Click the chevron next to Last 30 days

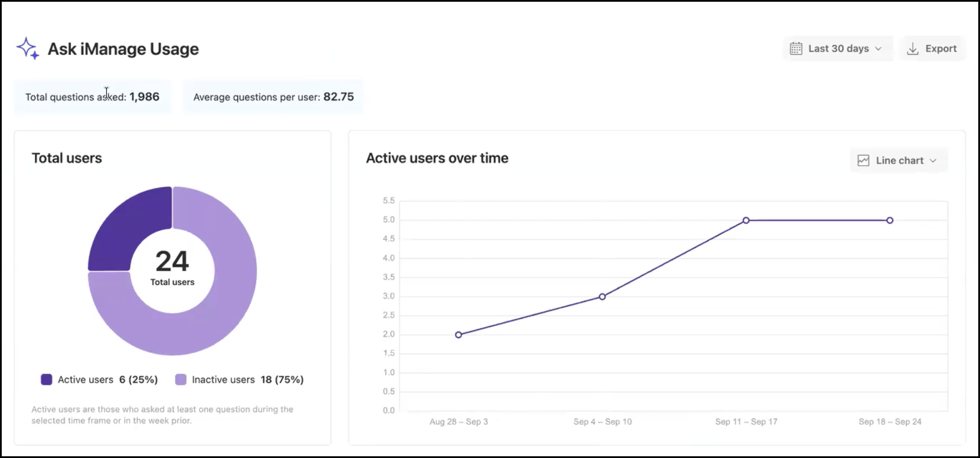pos(878,49)
